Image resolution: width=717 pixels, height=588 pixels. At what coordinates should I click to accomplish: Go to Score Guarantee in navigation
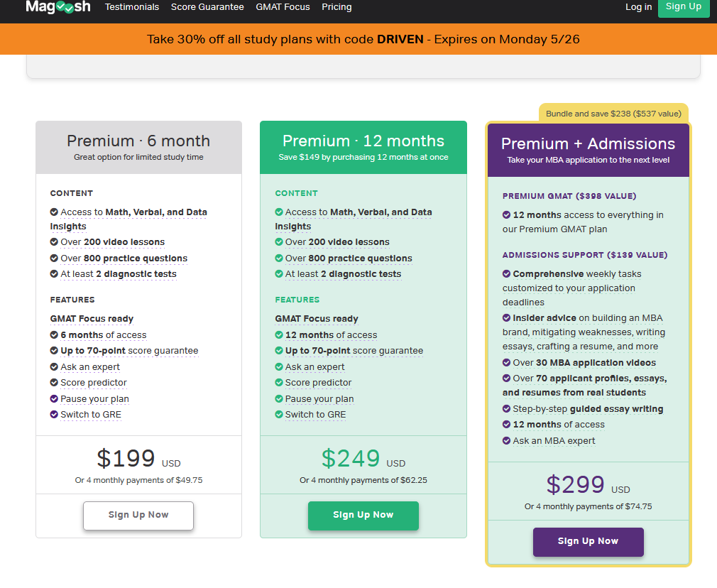click(207, 7)
